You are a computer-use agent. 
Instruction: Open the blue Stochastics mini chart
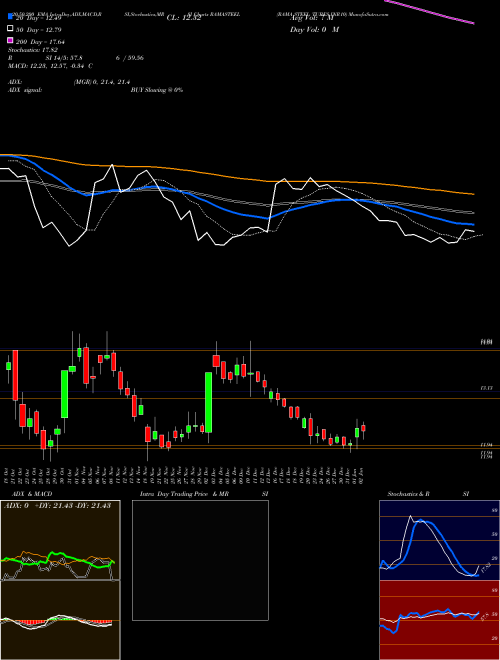pos(439,540)
